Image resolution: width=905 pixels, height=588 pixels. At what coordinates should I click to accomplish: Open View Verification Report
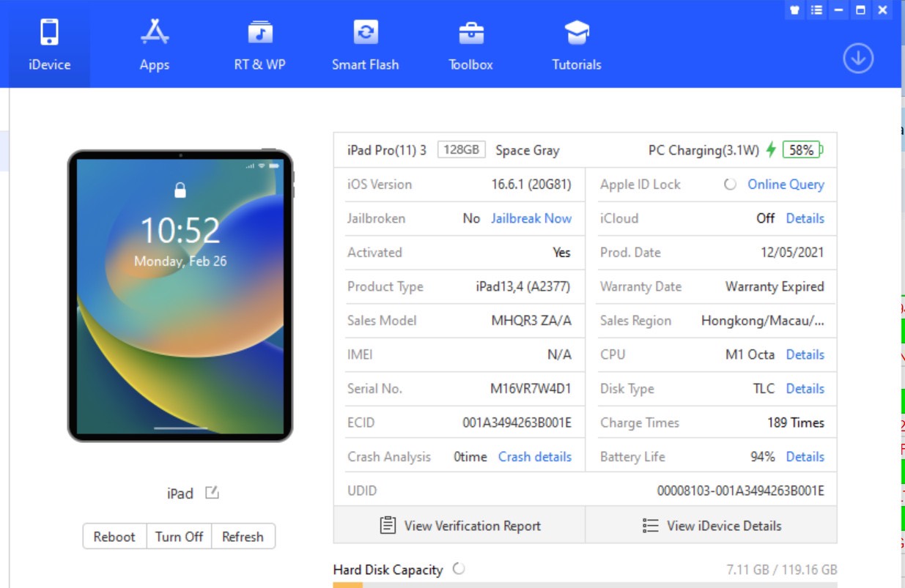tap(459, 526)
